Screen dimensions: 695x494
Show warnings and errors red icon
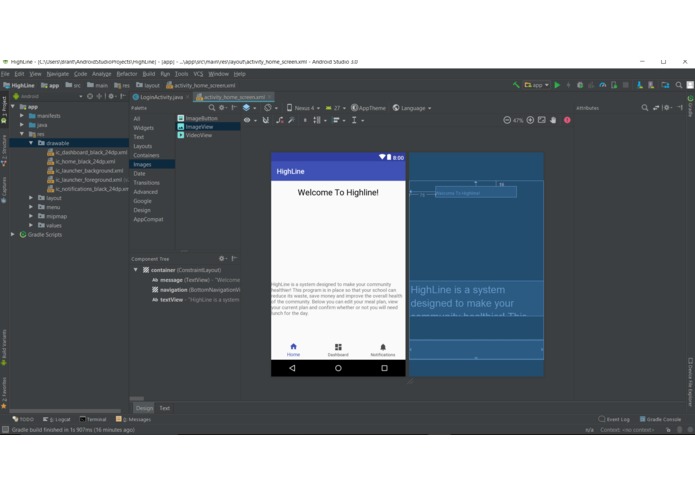coord(567,120)
